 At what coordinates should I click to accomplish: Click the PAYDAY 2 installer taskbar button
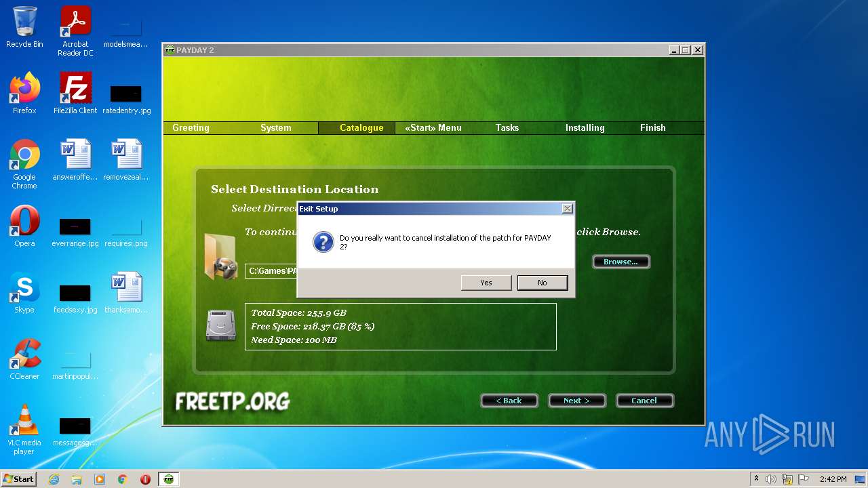tap(169, 479)
